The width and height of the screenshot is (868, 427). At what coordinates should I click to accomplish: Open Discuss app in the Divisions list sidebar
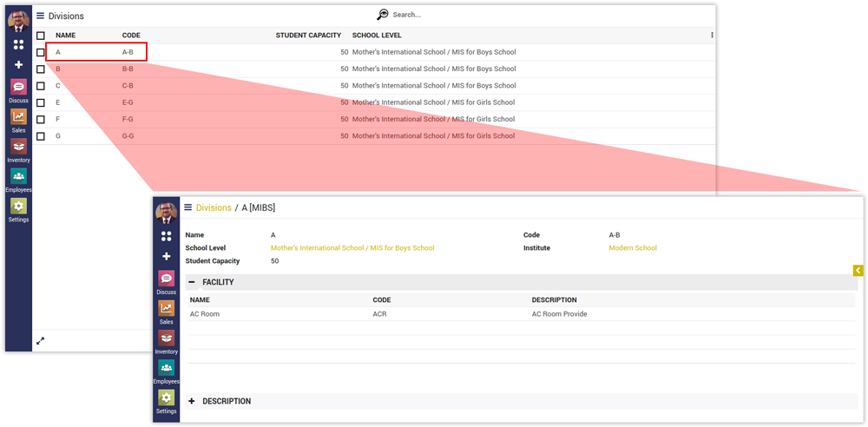click(18, 87)
